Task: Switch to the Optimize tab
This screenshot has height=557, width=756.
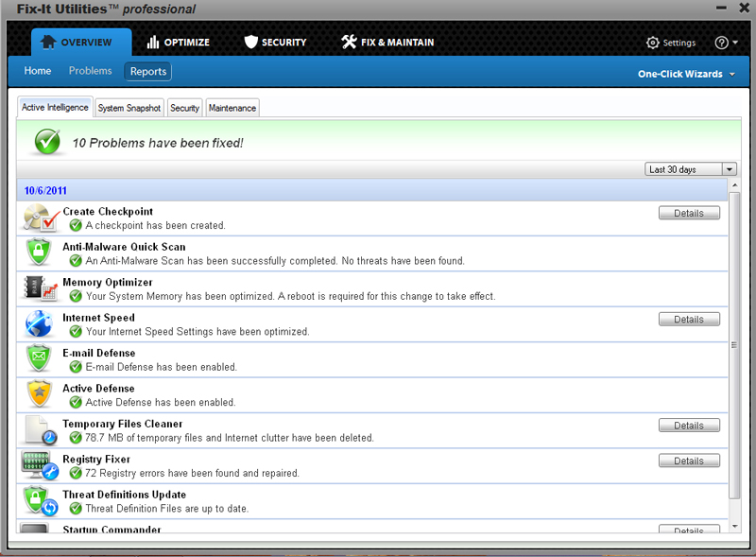Action: 179,43
